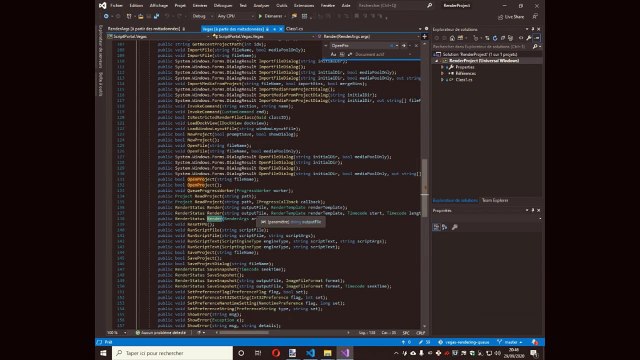Screen dimensions: 640x360
Task: Click the vegas-rendering-queue repository in status bar
Action: point(464,342)
